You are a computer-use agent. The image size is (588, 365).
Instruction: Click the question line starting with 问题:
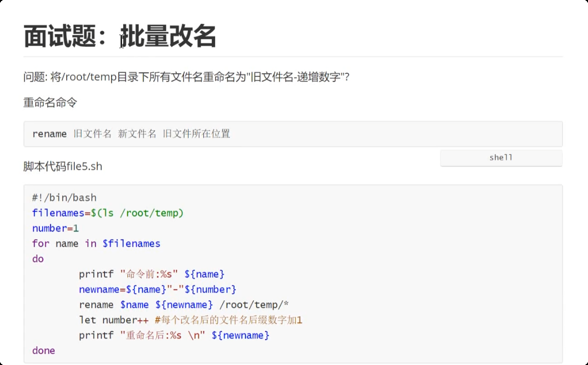(x=186, y=77)
